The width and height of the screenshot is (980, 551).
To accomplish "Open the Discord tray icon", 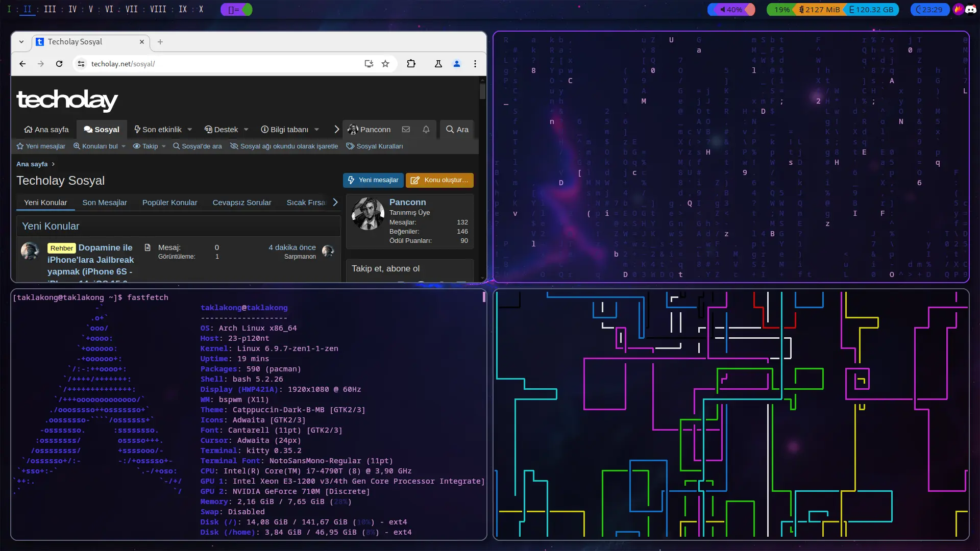I will coord(970,10).
